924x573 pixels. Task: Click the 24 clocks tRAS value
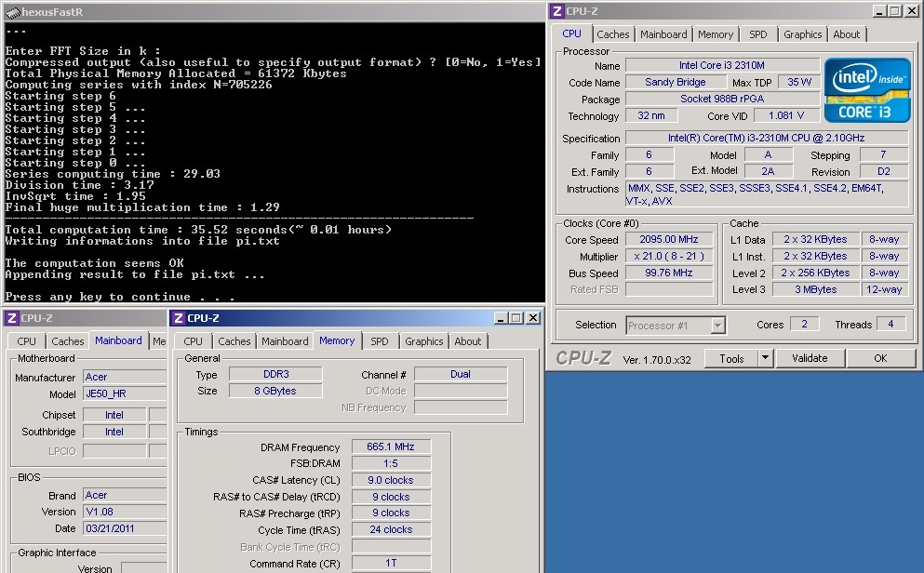[x=391, y=530]
